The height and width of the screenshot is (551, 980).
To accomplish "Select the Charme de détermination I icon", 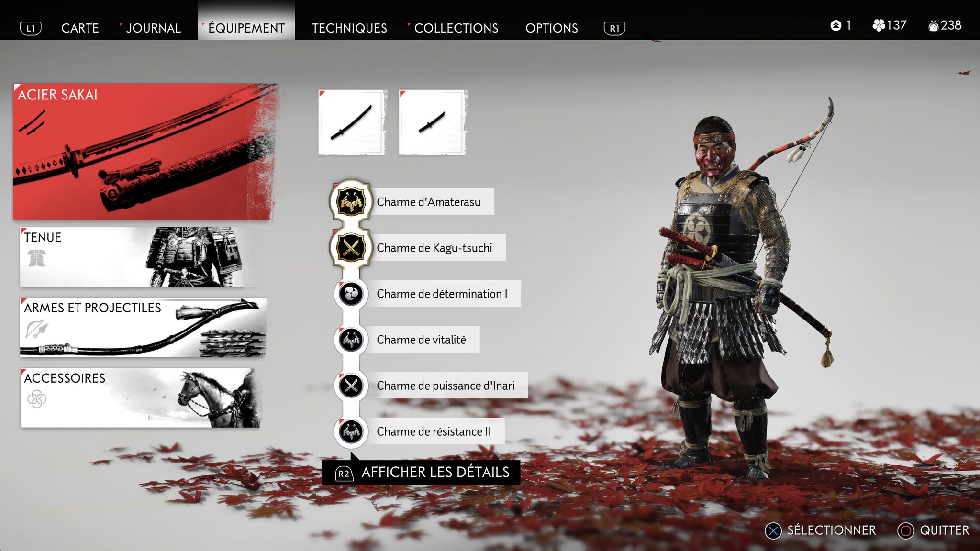I will click(351, 293).
